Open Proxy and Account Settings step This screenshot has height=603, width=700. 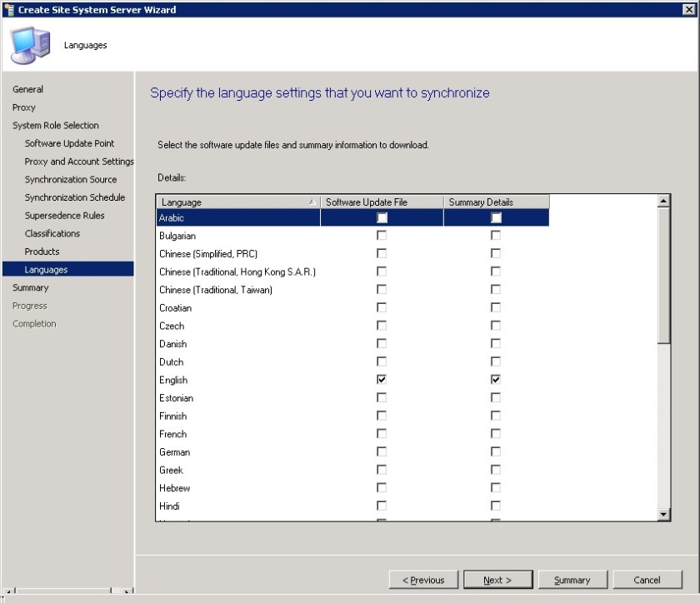[78, 161]
